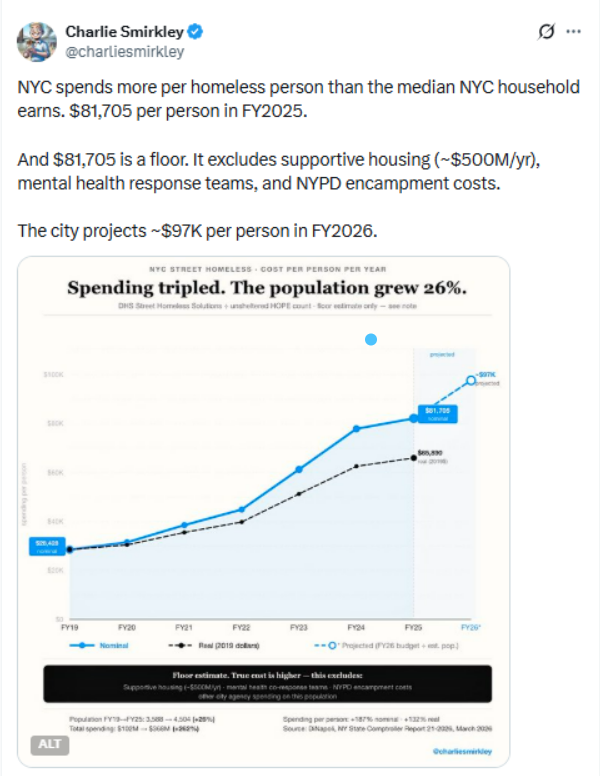Click the FY26 axis label
Viewport: 600px width, 776px height.
(x=470, y=626)
